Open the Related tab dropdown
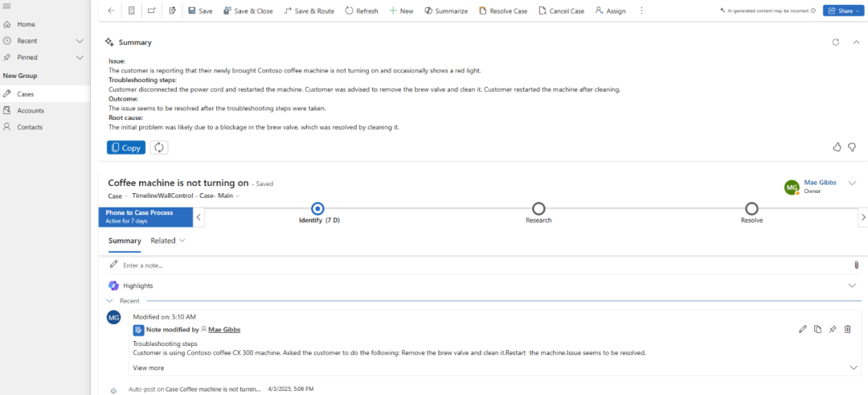The height and width of the screenshot is (395, 868). [x=168, y=241]
